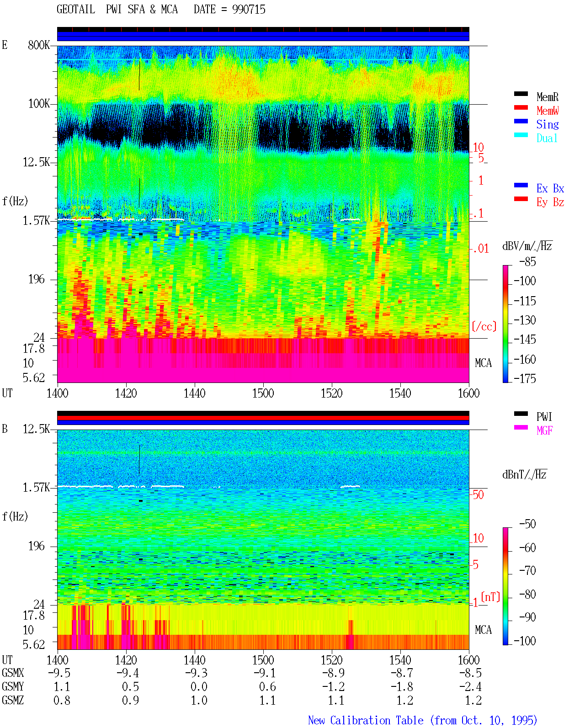The width and height of the screenshot is (585, 728).
Task: Select the cyan Dual legend swatch
Action: pyautogui.click(x=521, y=135)
